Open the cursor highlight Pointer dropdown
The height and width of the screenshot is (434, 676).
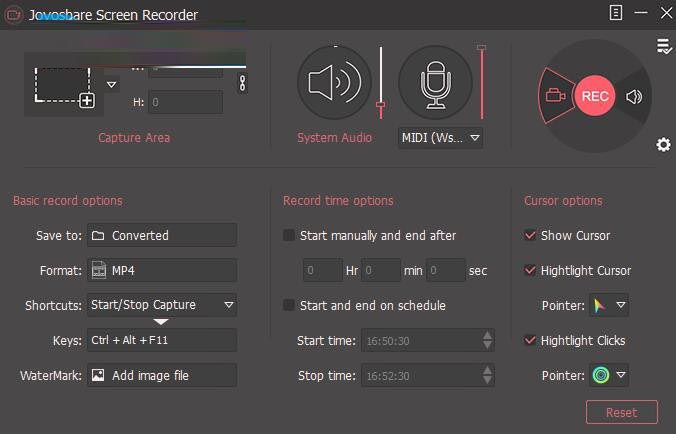click(x=621, y=305)
